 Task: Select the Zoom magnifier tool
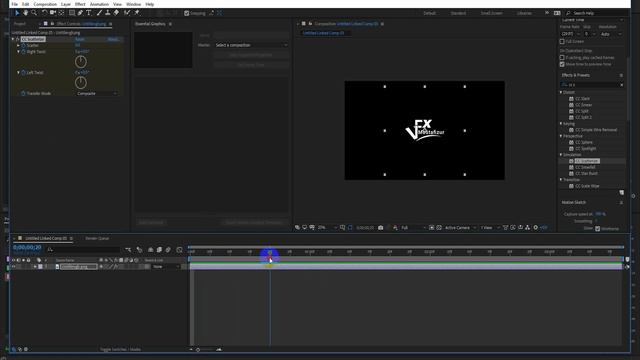[34, 13]
